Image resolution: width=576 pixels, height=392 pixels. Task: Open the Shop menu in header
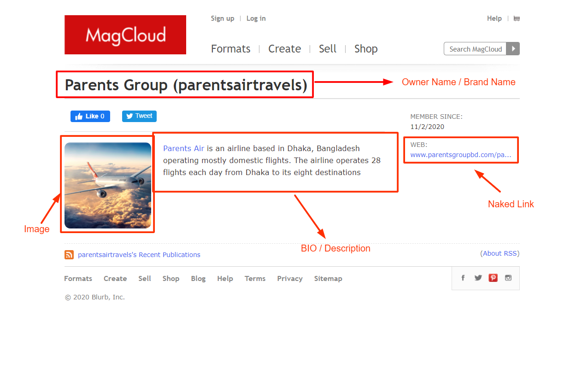pyautogui.click(x=366, y=49)
